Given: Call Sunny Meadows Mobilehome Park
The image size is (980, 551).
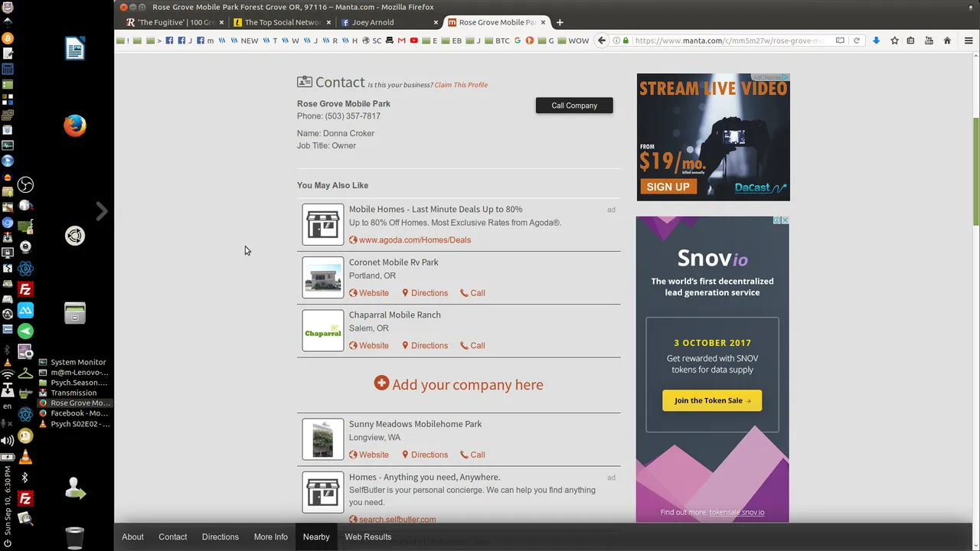Looking at the screenshot, I should pos(472,455).
